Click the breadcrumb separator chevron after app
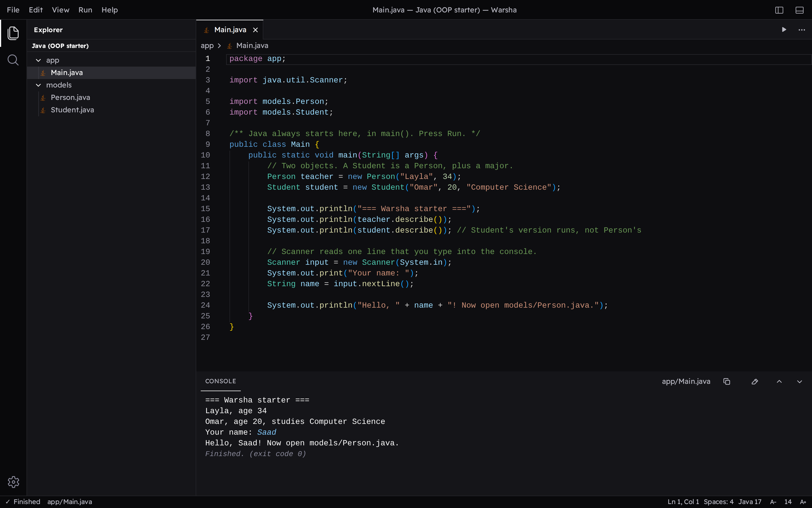The image size is (812, 508). coord(219,46)
